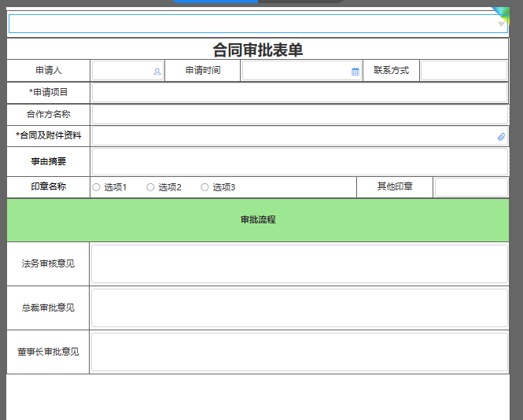Click the 董事长审批意见 label
The image size is (523, 420).
(48, 352)
